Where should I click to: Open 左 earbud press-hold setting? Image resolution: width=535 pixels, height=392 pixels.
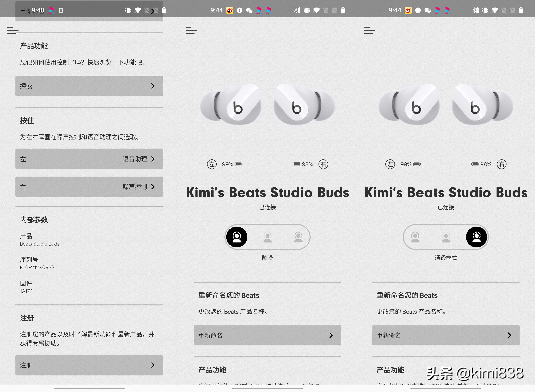(x=89, y=159)
